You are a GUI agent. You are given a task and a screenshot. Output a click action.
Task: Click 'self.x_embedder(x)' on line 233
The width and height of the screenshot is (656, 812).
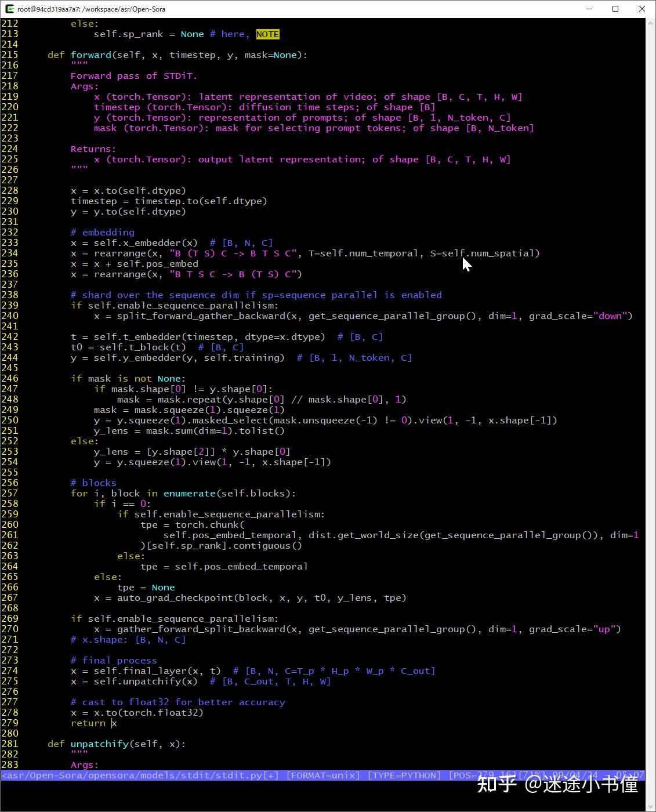click(146, 243)
